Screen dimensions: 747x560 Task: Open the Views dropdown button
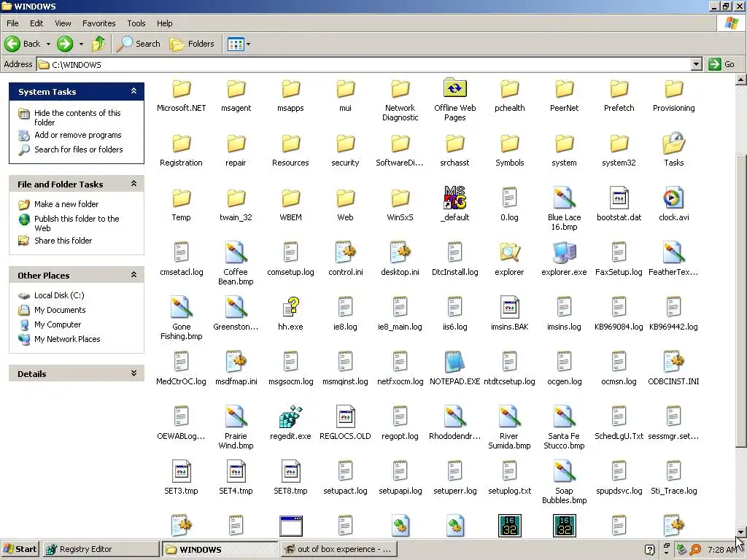(239, 44)
